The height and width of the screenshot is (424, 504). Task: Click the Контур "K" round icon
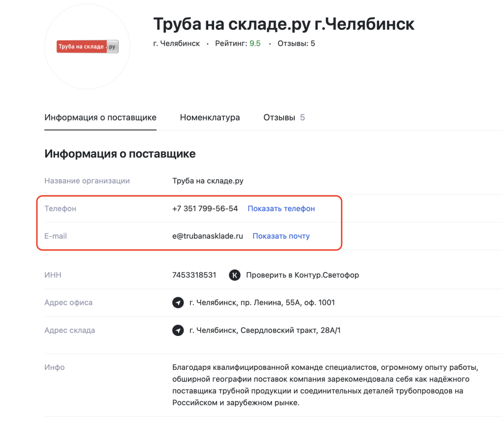(x=235, y=275)
